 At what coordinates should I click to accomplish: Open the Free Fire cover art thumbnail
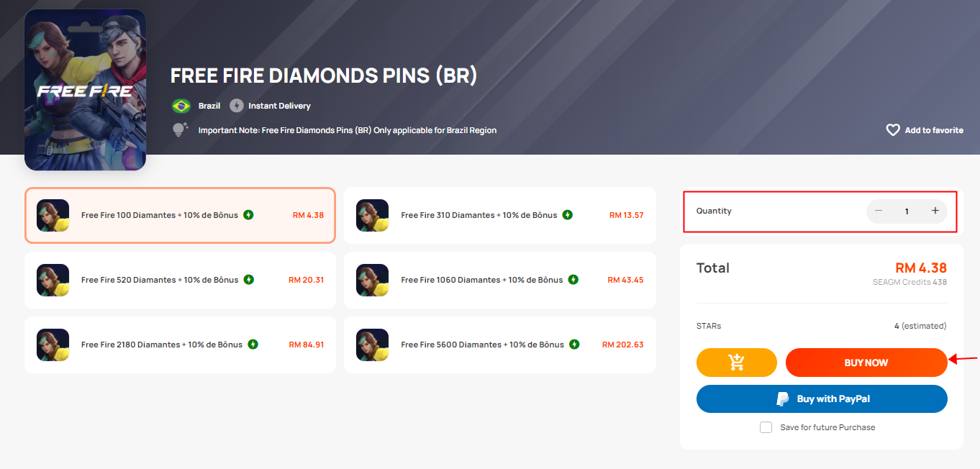85,90
